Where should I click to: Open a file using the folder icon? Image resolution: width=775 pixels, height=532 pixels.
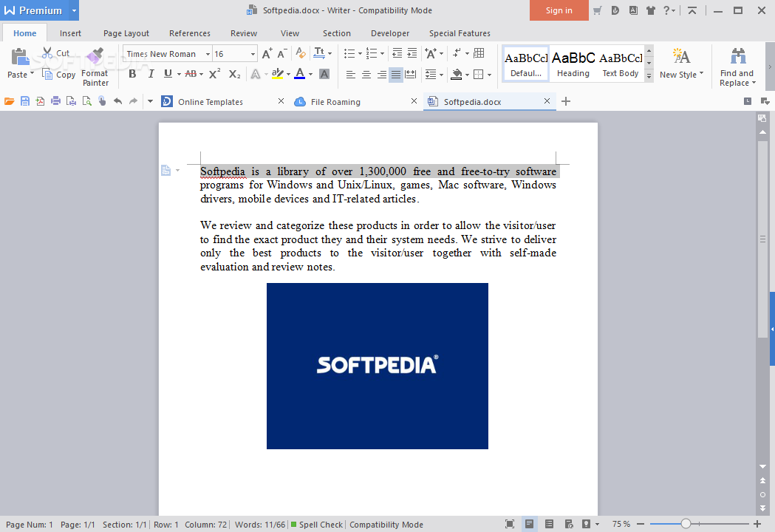click(x=11, y=101)
